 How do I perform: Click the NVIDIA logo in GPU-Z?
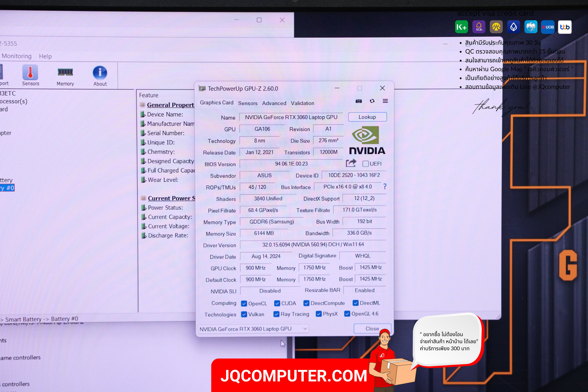tap(367, 141)
